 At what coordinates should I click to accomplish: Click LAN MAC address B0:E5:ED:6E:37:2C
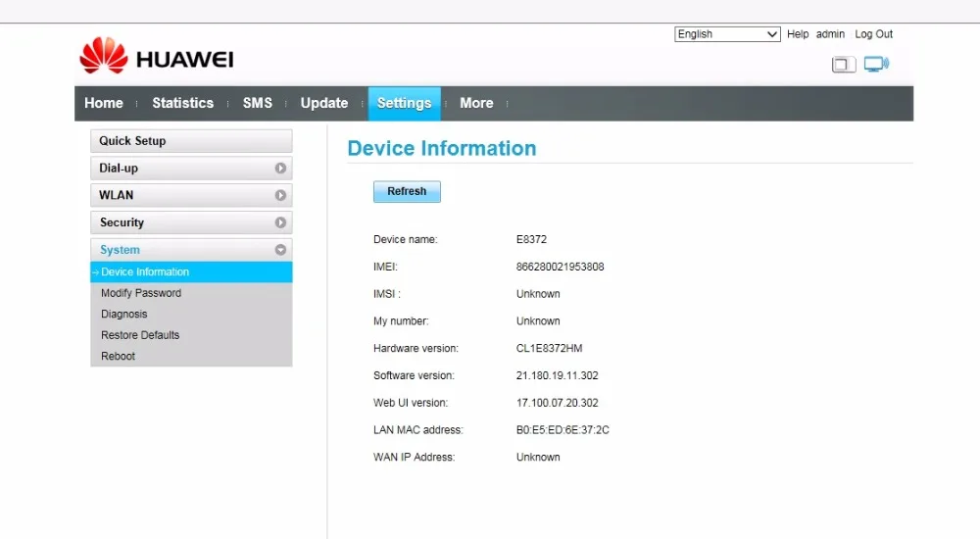coord(563,430)
